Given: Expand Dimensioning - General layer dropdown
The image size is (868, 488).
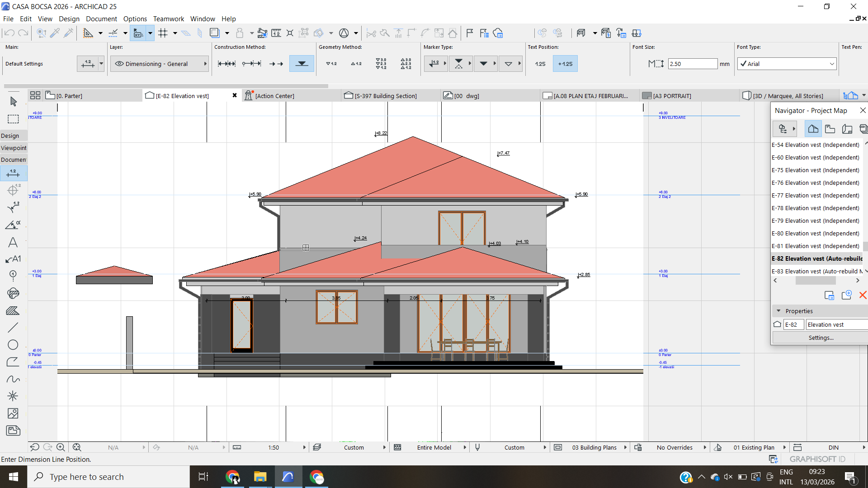Looking at the screenshot, I should click(x=205, y=64).
